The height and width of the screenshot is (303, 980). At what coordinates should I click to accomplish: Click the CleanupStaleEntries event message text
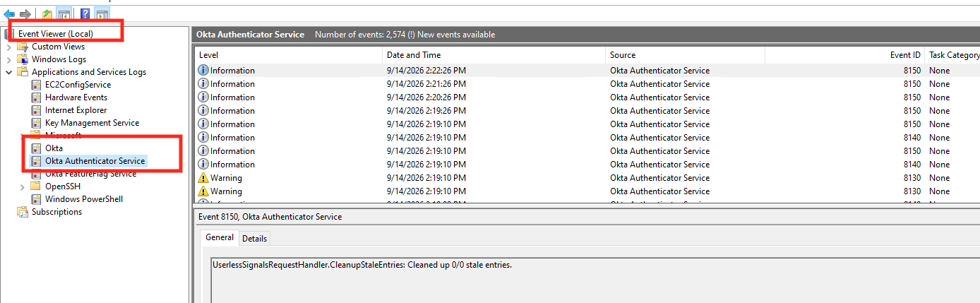pyautogui.click(x=361, y=265)
